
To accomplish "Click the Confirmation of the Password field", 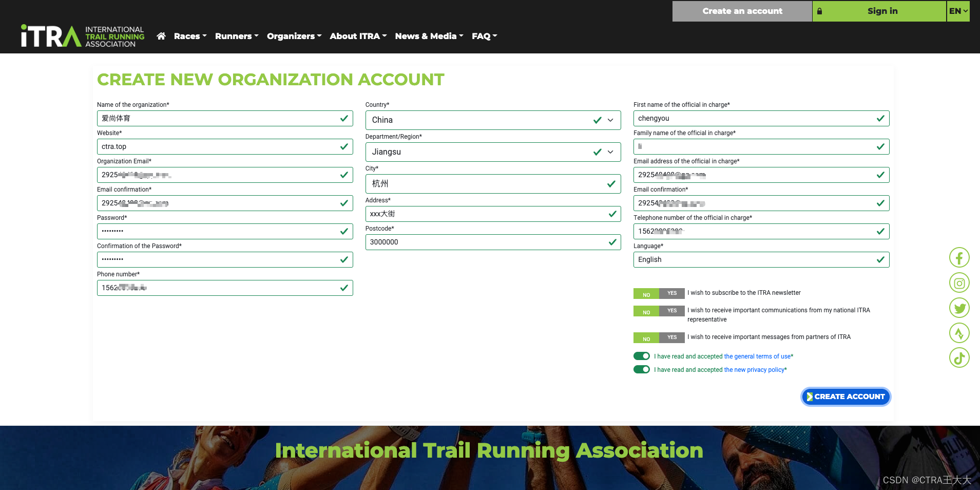I will (x=225, y=260).
